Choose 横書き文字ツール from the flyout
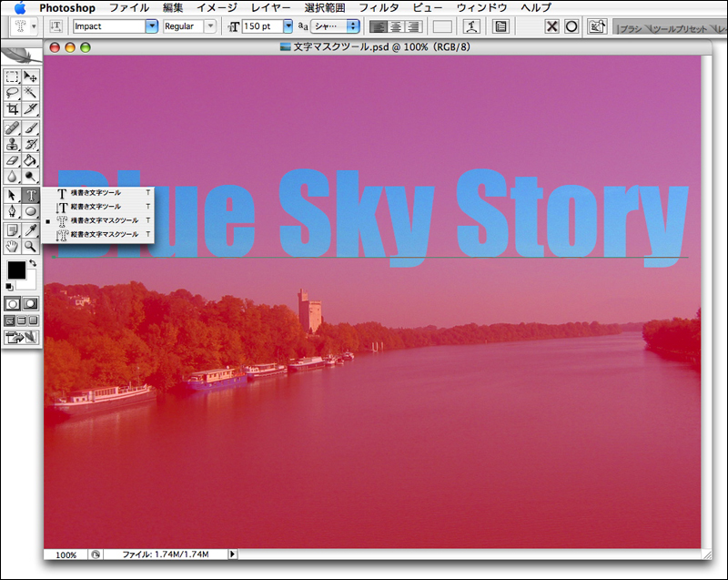728x580 pixels. (96, 193)
